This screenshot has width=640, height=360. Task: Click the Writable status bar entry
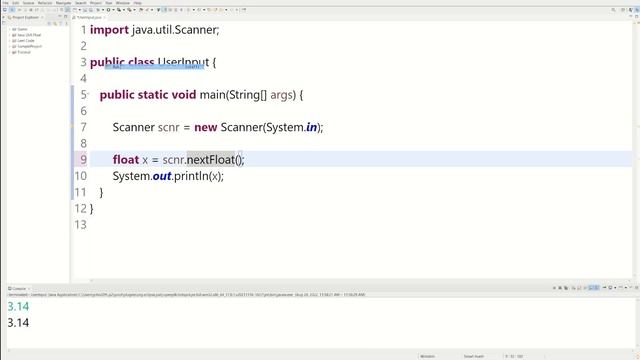pos(427,356)
